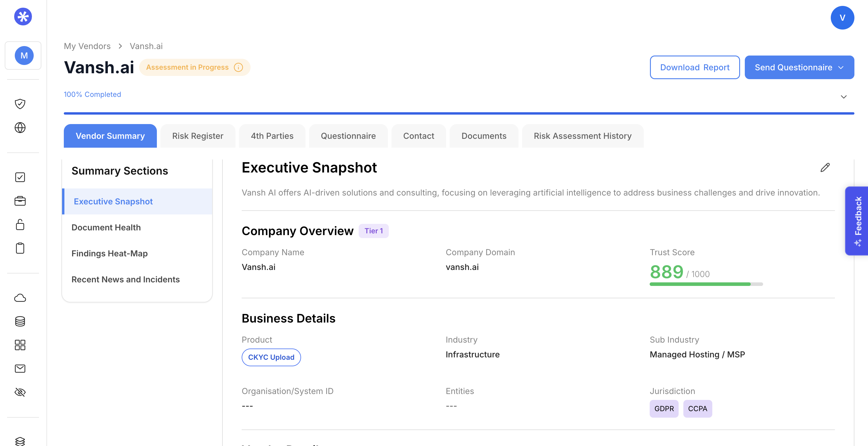The image size is (868, 446).
Task: Toggle the crossed-out eye icon in sidebar
Action: point(20,392)
